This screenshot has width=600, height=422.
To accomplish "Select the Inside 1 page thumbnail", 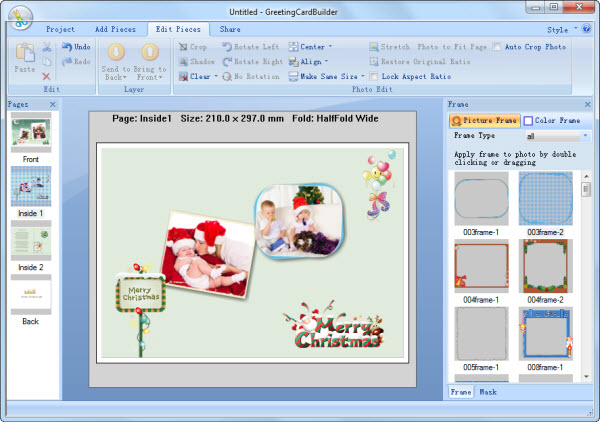I will click(31, 186).
